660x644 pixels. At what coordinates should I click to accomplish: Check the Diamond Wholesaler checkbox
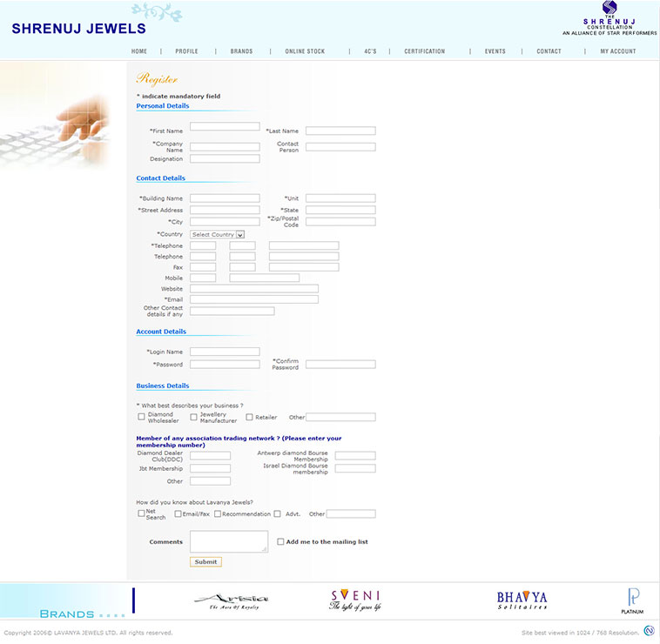pyautogui.click(x=141, y=417)
